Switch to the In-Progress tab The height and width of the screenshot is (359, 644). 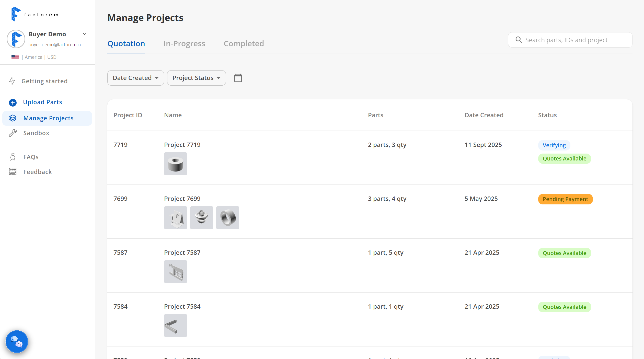pos(184,43)
